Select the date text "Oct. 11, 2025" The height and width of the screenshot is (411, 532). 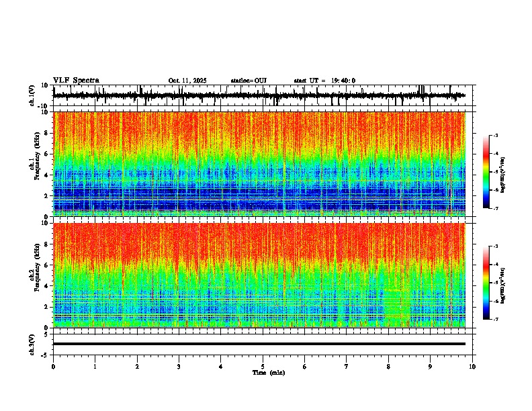187,81
